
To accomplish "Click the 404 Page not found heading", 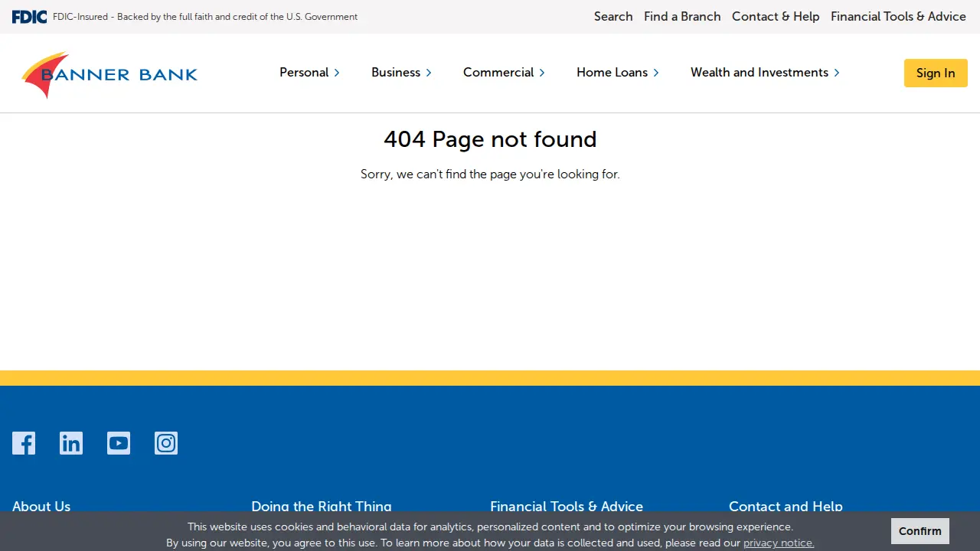I will click(x=490, y=139).
